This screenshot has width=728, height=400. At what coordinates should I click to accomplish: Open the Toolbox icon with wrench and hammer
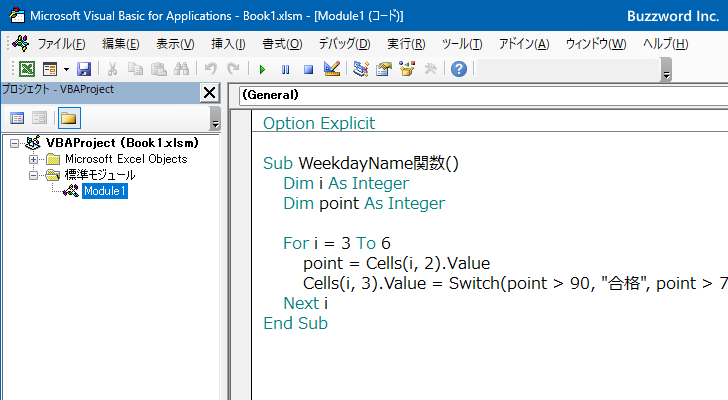(430, 69)
